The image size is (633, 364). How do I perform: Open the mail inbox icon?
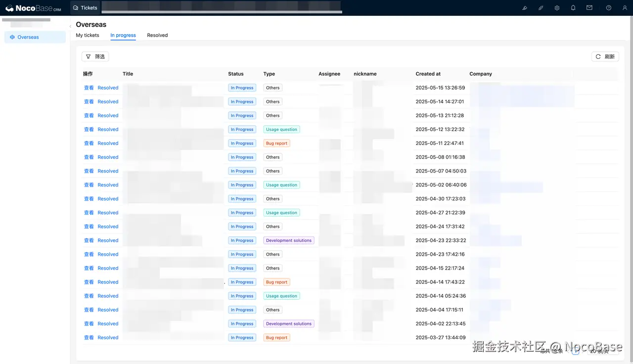589,7
